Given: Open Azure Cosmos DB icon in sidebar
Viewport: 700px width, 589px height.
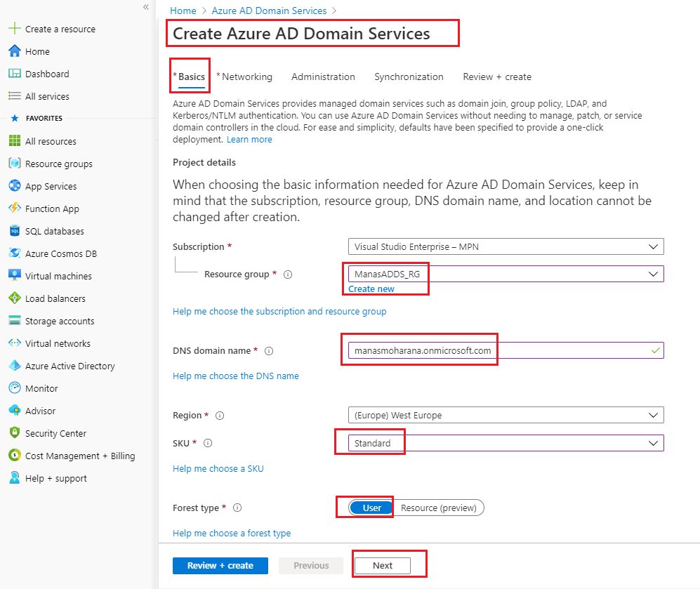Looking at the screenshot, I should tap(14, 253).
